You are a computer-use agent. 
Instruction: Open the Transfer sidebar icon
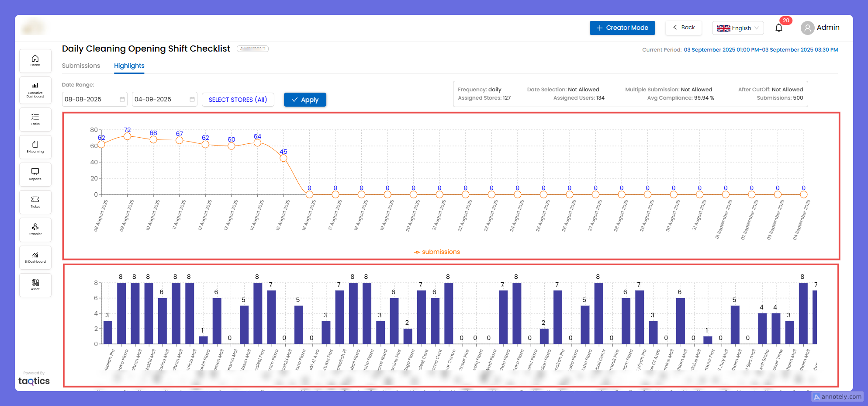click(35, 229)
